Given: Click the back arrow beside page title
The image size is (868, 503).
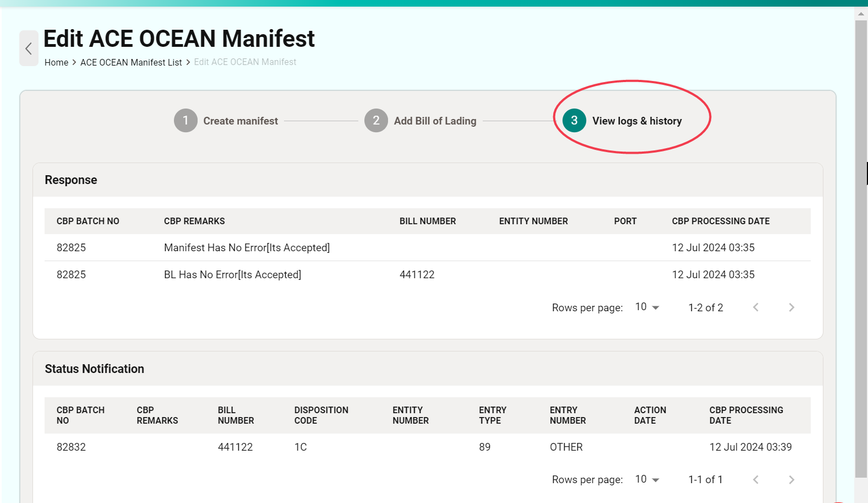Looking at the screenshot, I should pyautogui.click(x=29, y=48).
